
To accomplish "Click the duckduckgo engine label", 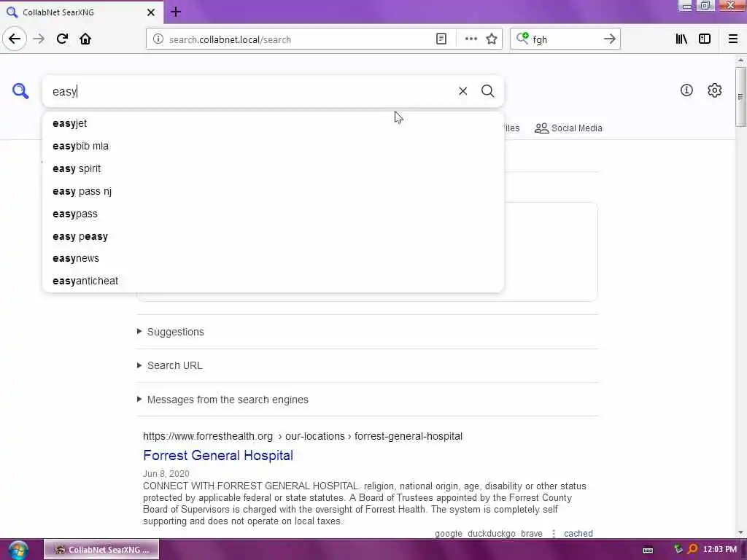I will click(x=492, y=534).
